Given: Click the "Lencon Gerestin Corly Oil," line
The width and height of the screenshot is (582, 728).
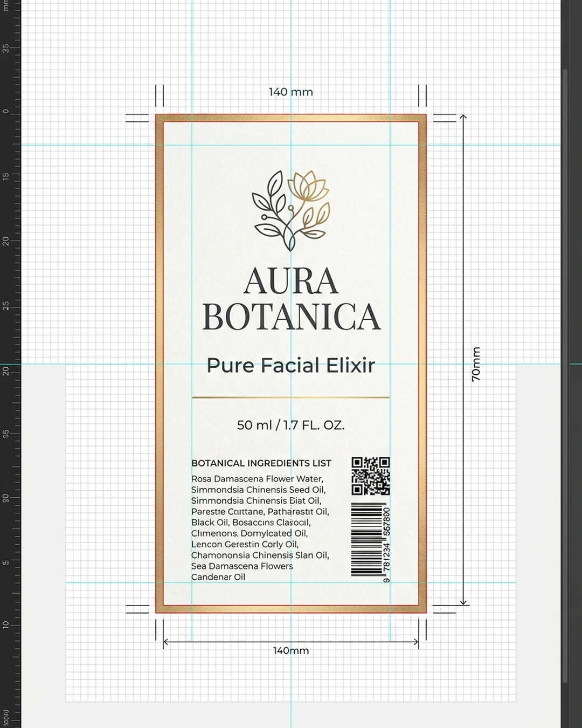Looking at the screenshot, I should [245, 544].
